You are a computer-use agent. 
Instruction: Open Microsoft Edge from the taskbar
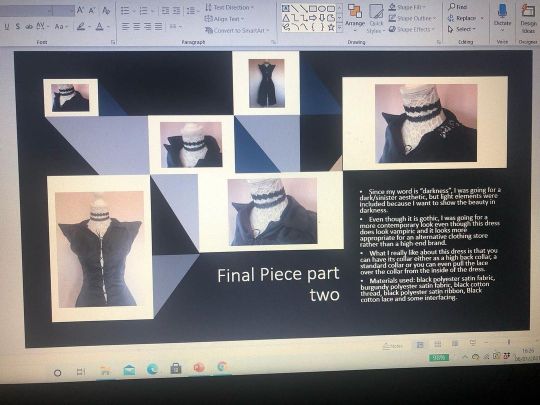[x=152, y=370]
